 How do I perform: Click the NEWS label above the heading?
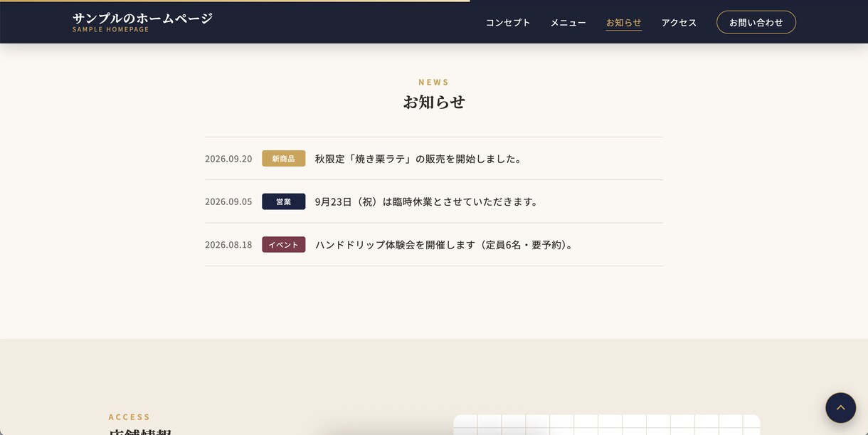coord(434,82)
